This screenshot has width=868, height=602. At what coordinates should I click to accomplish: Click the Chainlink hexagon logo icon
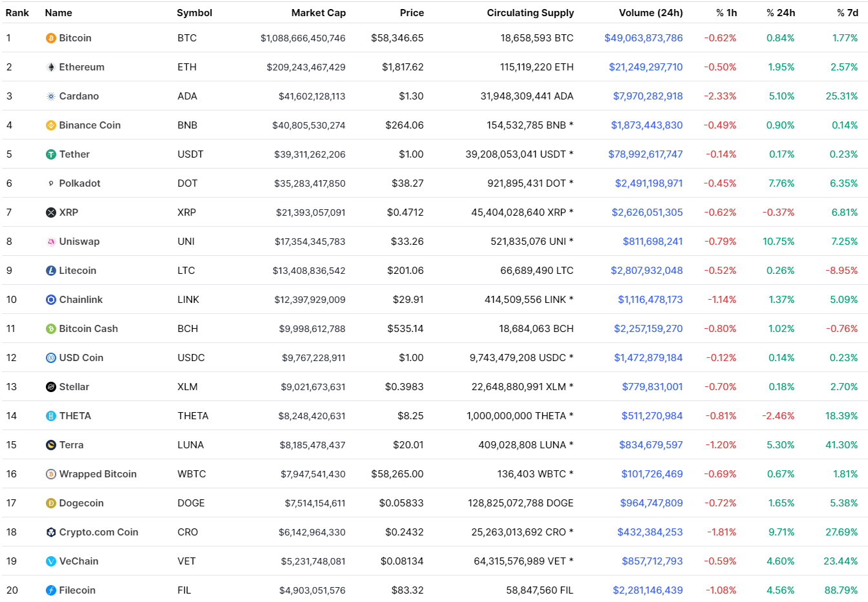[51, 300]
